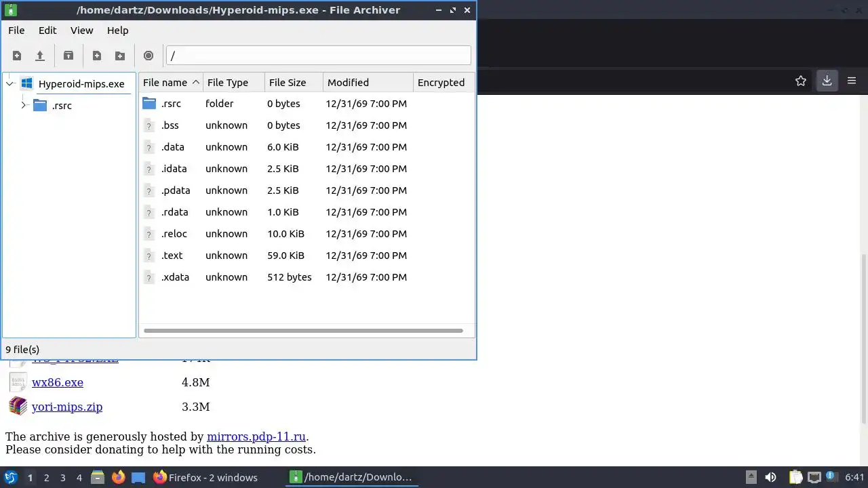Click the Windows logo icon beside Hyperoid-mips.exe
Viewport: 868px width, 488px height.
pos(26,83)
